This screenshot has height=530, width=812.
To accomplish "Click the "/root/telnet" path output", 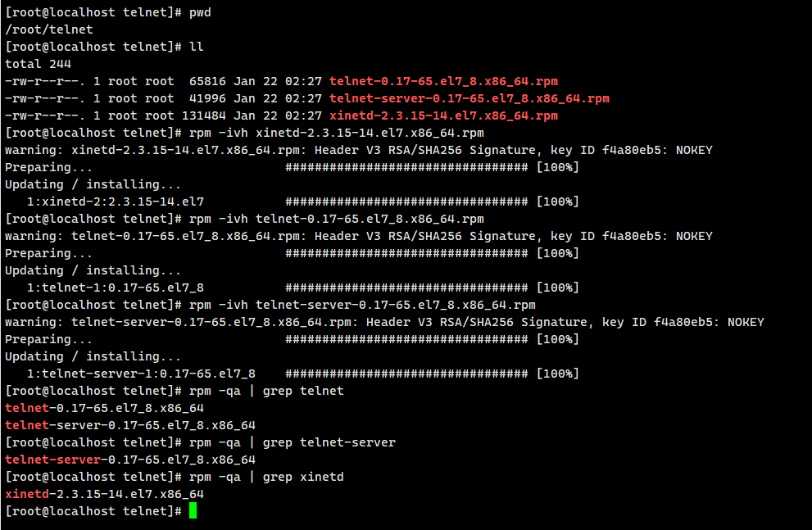I will (49, 29).
